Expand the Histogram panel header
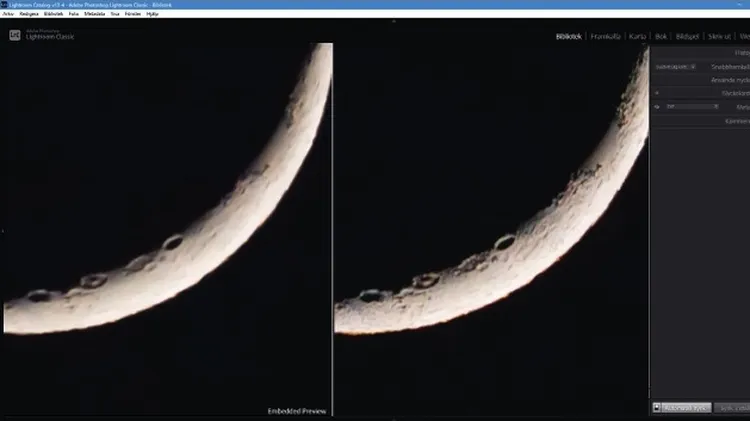 [x=740, y=52]
